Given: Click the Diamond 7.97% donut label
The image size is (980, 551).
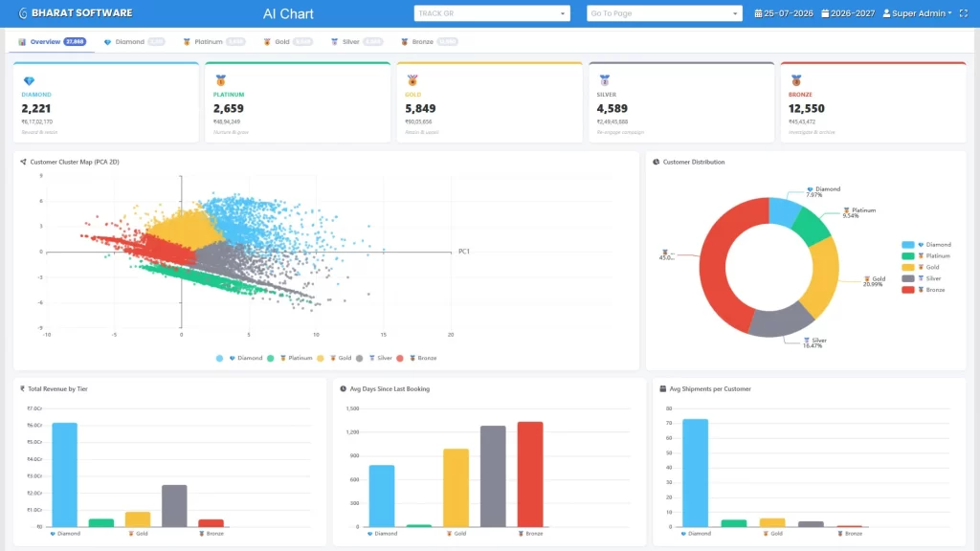Looking at the screenshot, I should (x=823, y=191).
